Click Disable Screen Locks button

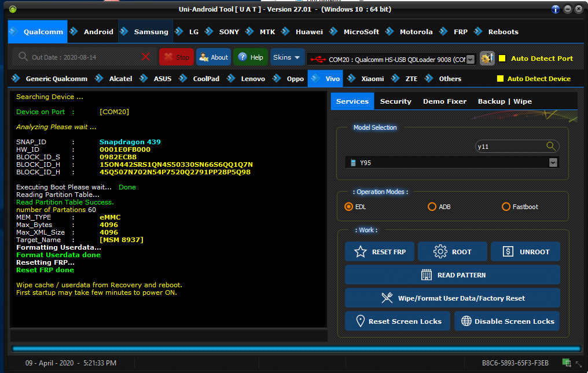coord(507,321)
